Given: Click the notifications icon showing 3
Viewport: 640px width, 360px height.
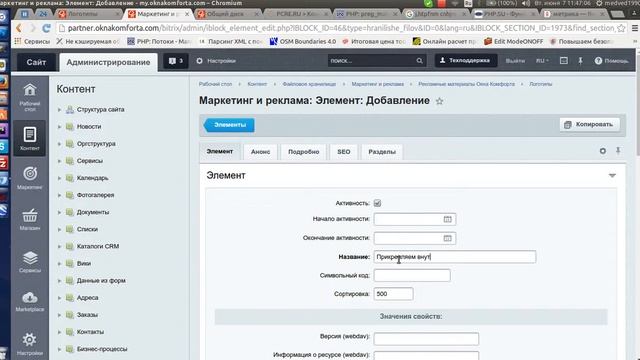Looking at the screenshot, I should (176, 61).
